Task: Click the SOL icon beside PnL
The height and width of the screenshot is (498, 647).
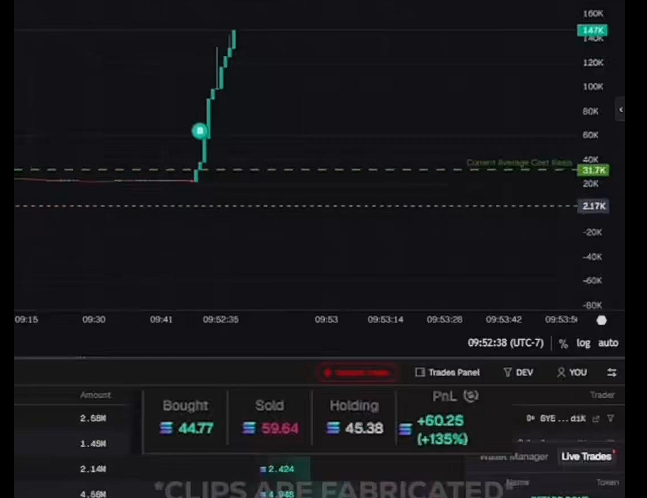Action: click(405, 430)
